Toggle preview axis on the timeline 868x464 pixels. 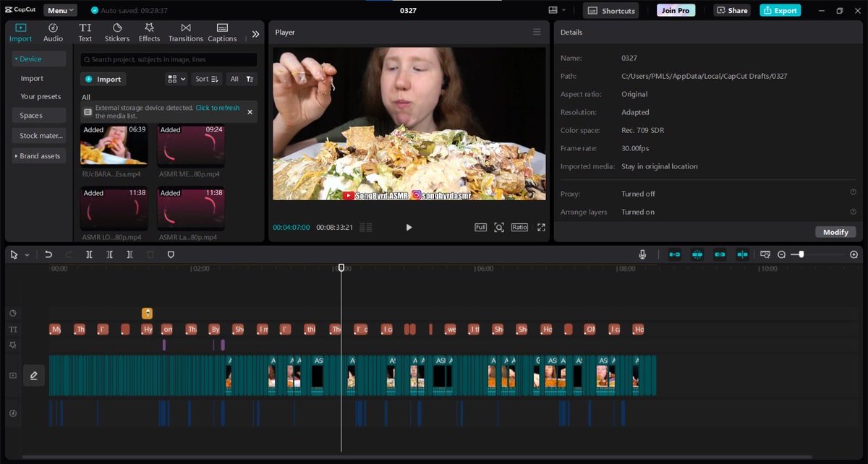(743, 254)
